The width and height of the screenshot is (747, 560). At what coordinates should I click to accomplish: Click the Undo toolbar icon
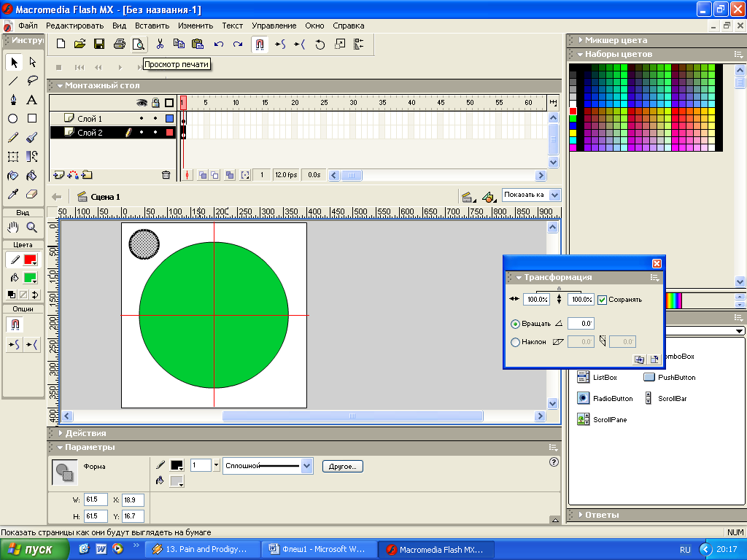tap(219, 44)
